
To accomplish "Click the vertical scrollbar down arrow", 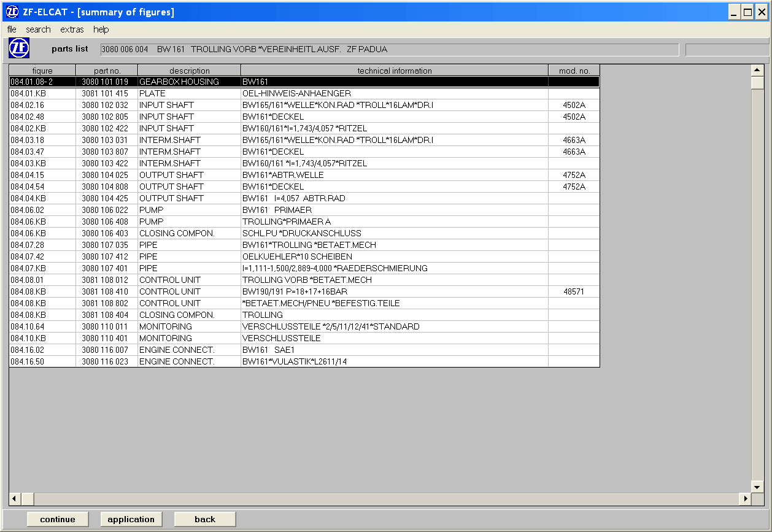I will tap(757, 487).
